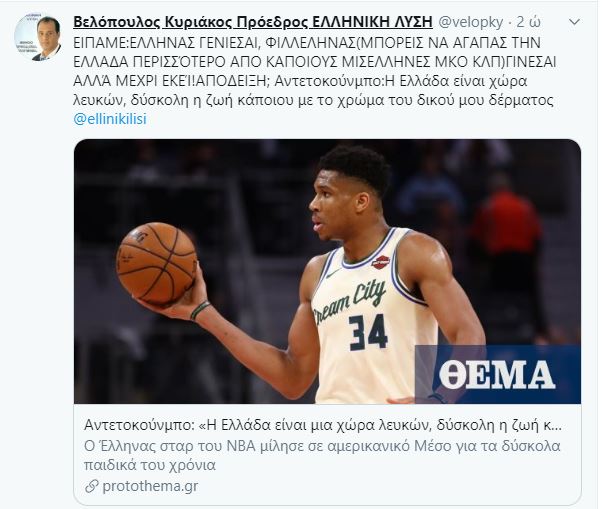The height and width of the screenshot is (509, 602).
Task: Open the protothema.gr domain link
Action: click(x=150, y=486)
